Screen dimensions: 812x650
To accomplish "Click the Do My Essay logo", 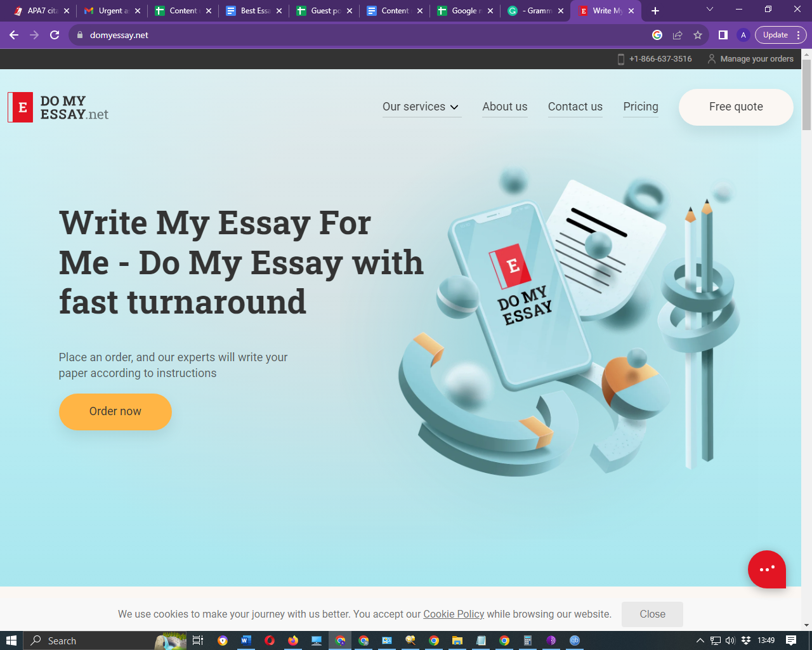I will pyautogui.click(x=58, y=107).
